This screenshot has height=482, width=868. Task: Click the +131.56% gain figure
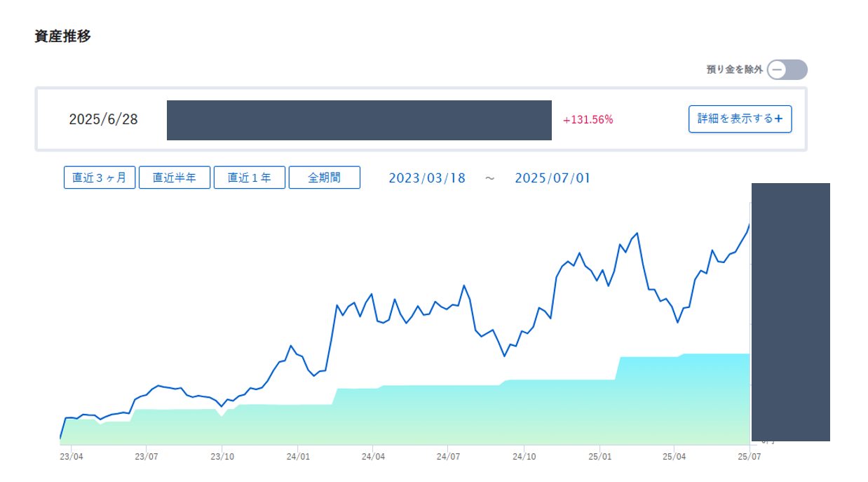pos(588,119)
